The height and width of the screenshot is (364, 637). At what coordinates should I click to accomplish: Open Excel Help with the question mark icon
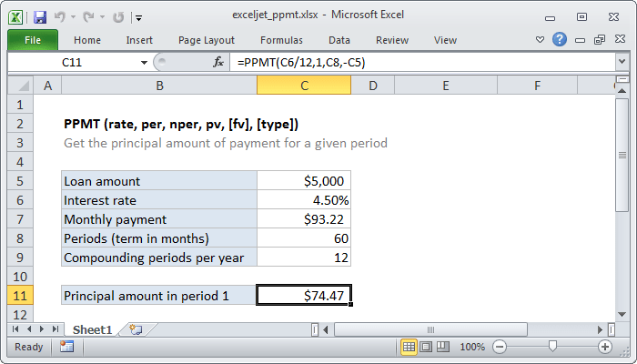(560, 39)
